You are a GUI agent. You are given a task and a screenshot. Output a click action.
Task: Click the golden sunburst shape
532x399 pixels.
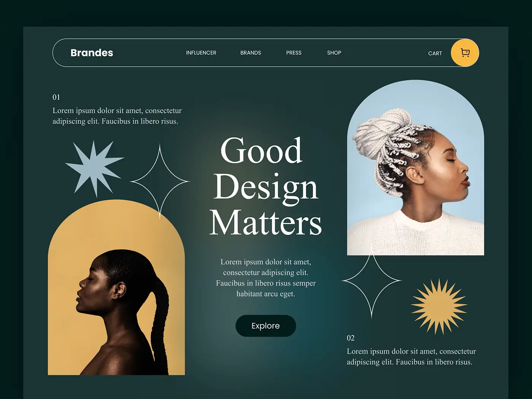click(x=439, y=306)
